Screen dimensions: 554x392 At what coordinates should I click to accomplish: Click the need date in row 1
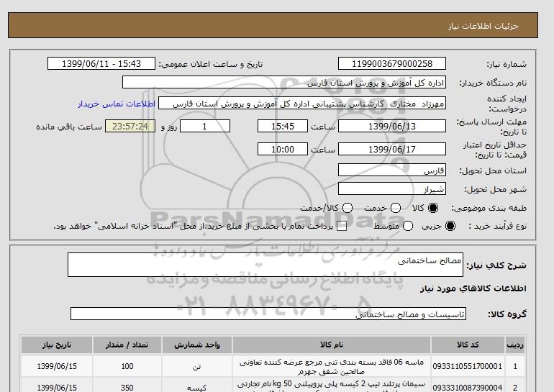click(x=57, y=366)
